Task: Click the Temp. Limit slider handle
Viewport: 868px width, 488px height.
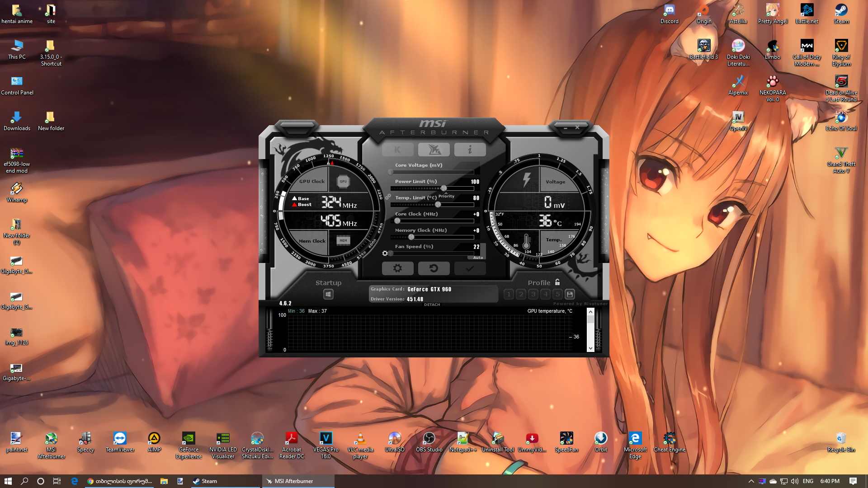Action: (x=438, y=205)
